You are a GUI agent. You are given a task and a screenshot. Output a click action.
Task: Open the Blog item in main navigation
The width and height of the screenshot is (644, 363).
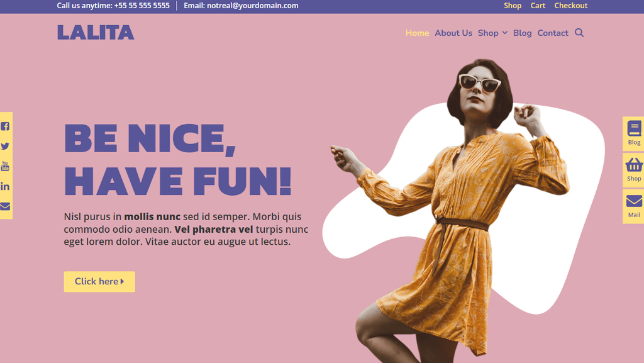pyautogui.click(x=522, y=33)
